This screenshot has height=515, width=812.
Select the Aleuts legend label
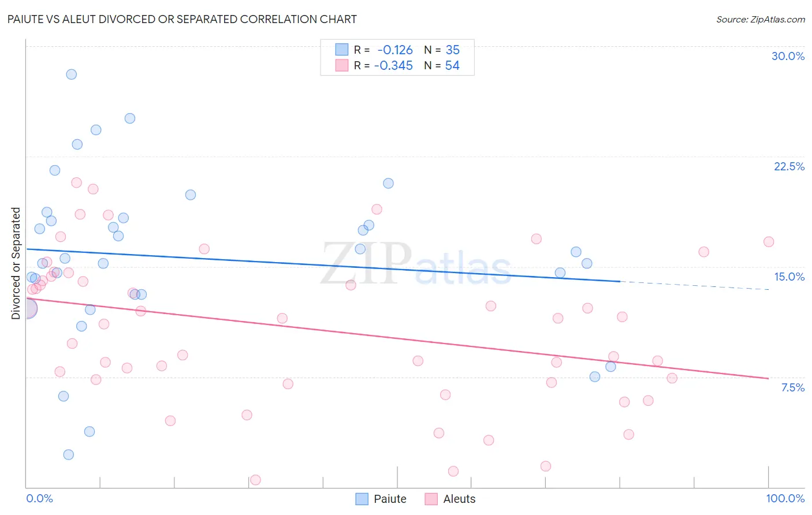click(459, 499)
